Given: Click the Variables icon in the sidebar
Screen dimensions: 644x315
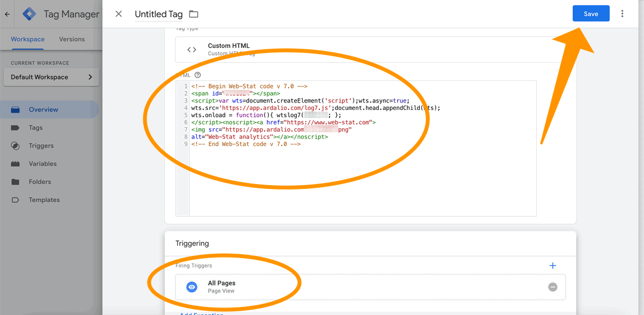Looking at the screenshot, I should point(16,164).
